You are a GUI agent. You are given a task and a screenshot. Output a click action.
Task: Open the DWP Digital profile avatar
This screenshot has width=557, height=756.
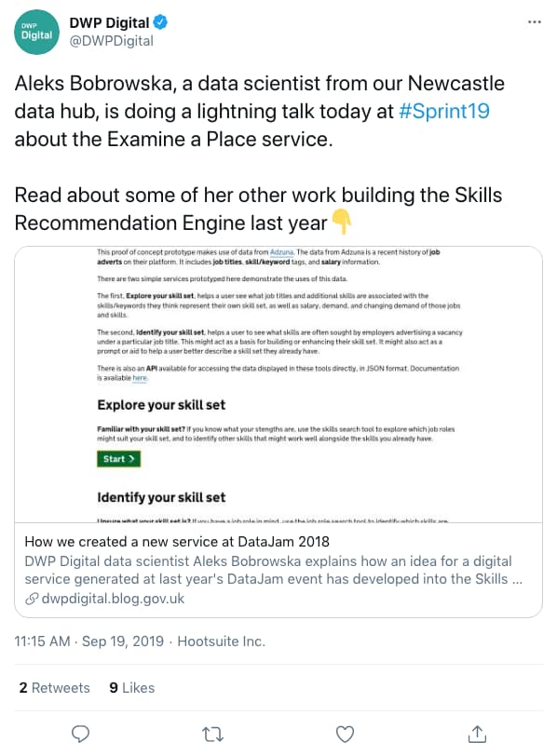coord(36,32)
